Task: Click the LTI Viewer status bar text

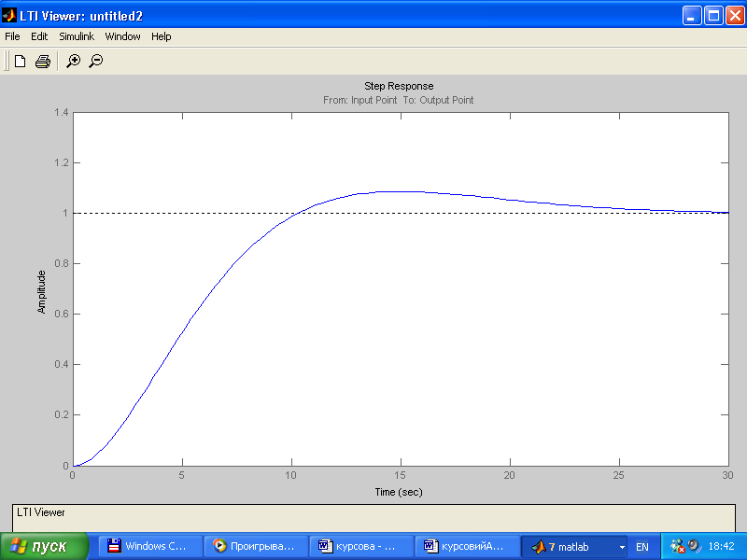Action: [40, 512]
